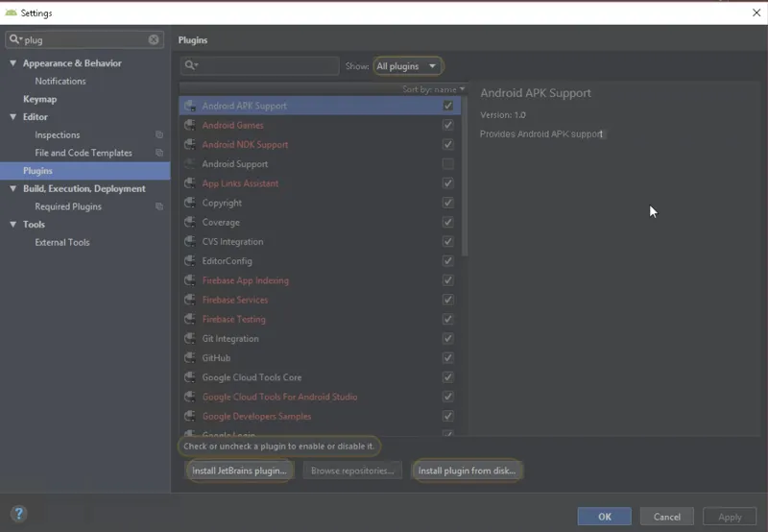Click Browse repositories button
768x532 pixels.
point(352,471)
